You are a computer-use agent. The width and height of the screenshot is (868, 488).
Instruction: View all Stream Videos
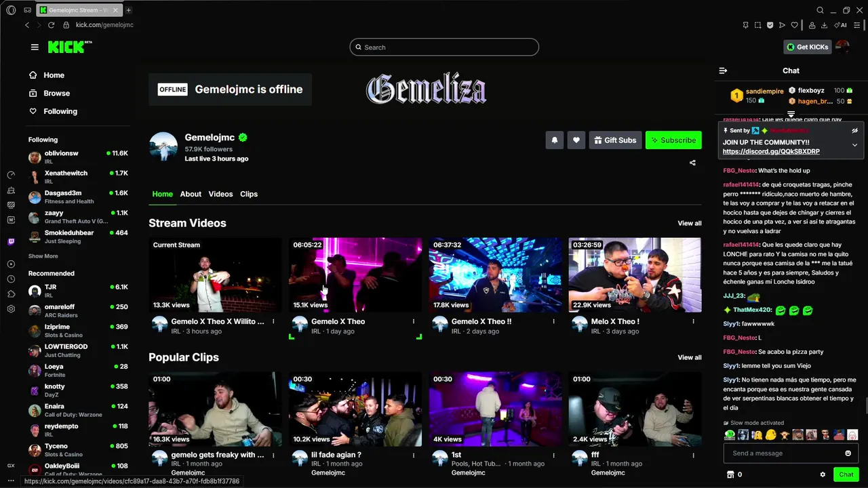[x=690, y=223]
